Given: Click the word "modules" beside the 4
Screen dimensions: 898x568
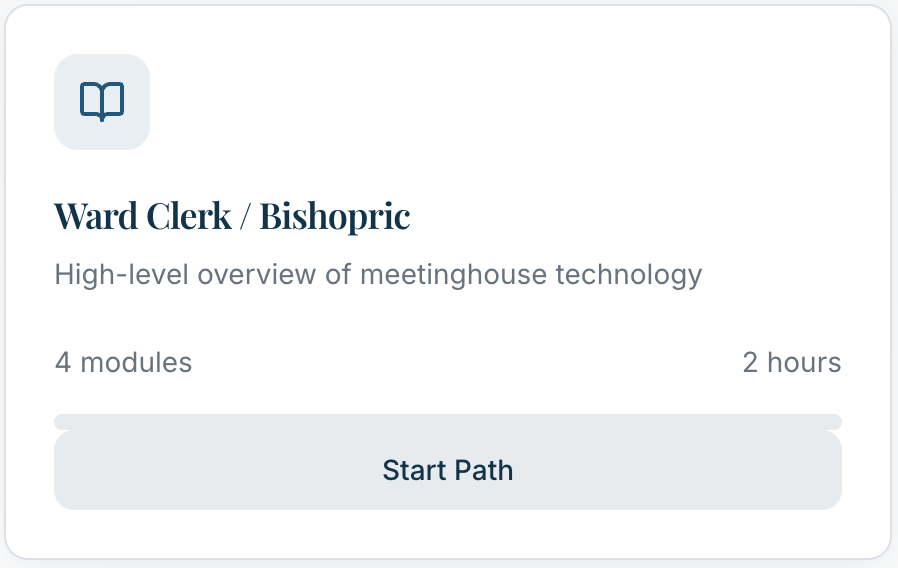Looking at the screenshot, I should [x=136, y=362].
